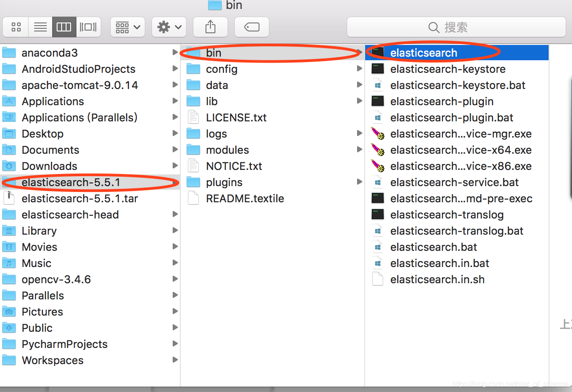This screenshot has height=392, width=572.
Task: Select the Pictures folder icon
Action: [9, 312]
